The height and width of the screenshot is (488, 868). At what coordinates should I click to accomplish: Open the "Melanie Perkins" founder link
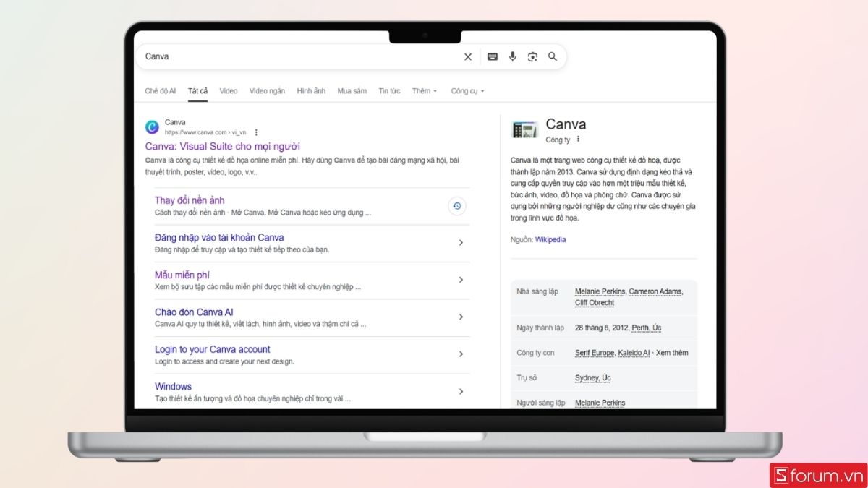click(600, 291)
